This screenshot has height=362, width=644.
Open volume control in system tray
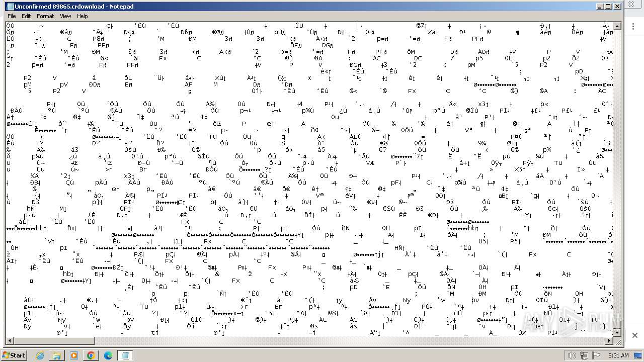pyautogui.click(x=572, y=355)
